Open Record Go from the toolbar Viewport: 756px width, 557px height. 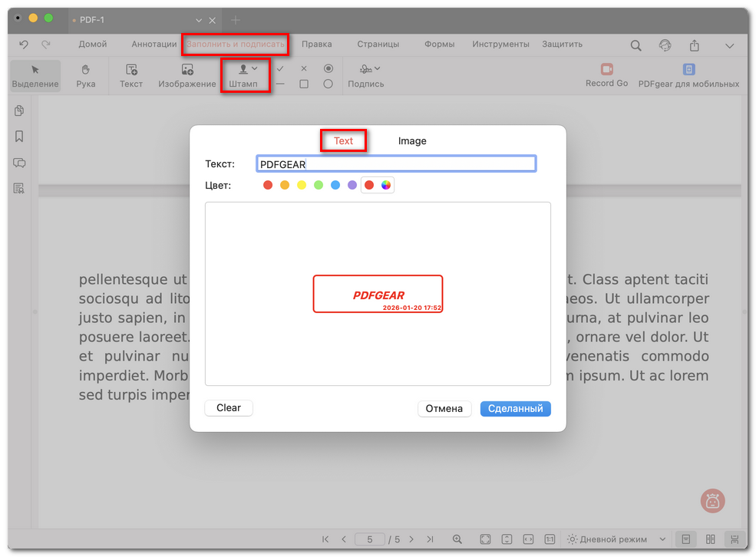click(x=606, y=75)
